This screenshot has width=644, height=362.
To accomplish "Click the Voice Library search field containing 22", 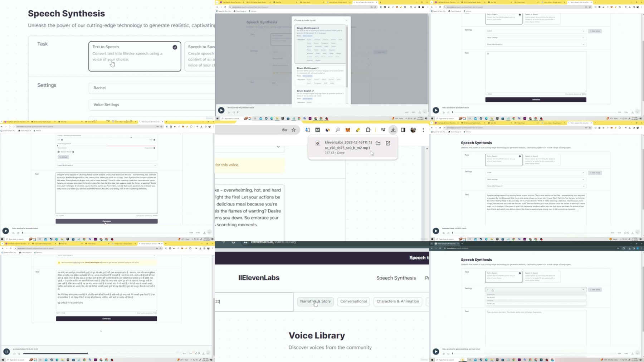I will (254, 302).
